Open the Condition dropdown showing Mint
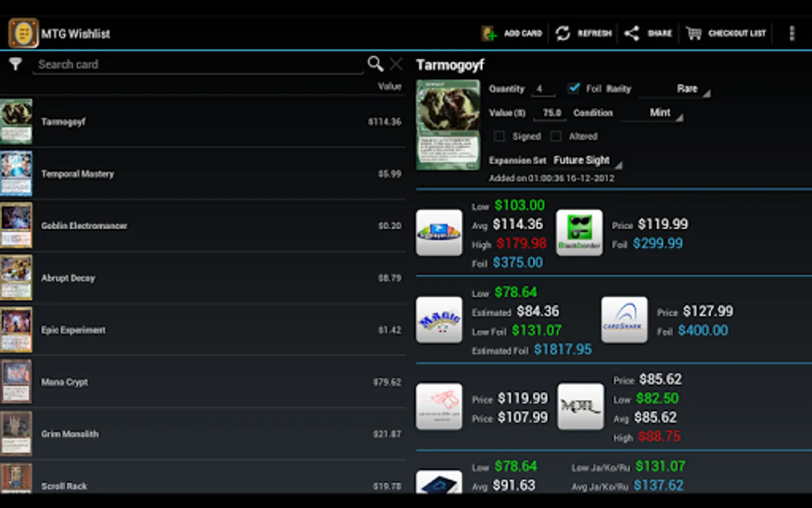Image resolution: width=812 pixels, height=508 pixels. 652,113
